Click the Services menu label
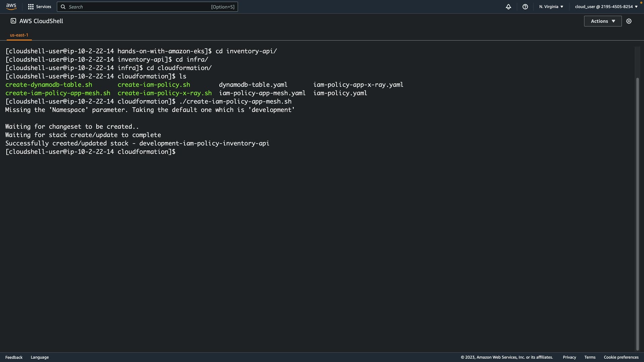Viewport: 644px width, 362px height. [44, 7]
